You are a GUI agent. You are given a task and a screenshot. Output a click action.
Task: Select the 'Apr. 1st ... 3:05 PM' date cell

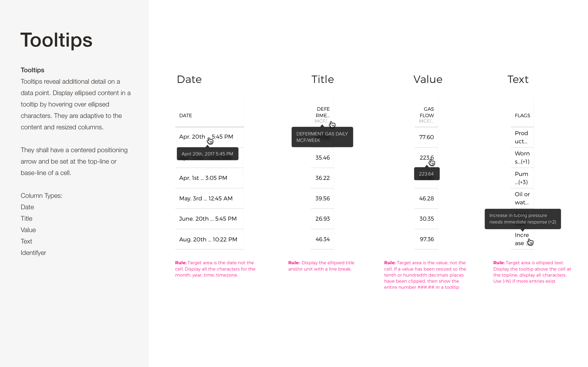pos(203,178)
